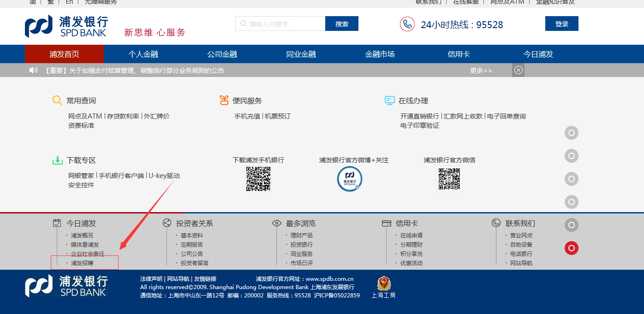Click the 浦发银行官方微博 round logo
The image size is (644, 314).
[350, 179]
